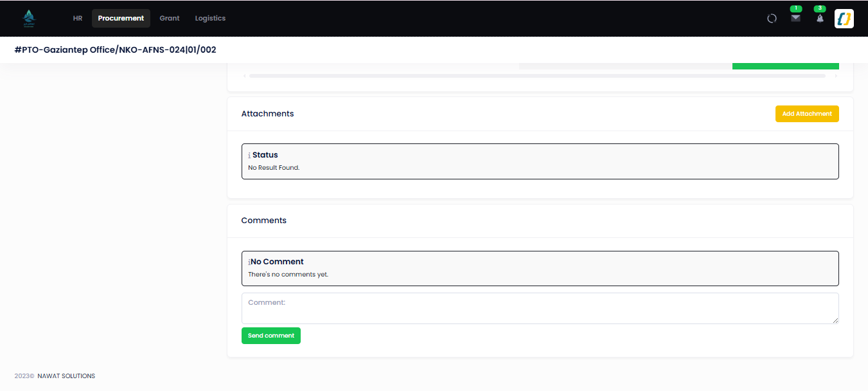Open the Procurement menu
868x391 pixels.
coord(121,18)
